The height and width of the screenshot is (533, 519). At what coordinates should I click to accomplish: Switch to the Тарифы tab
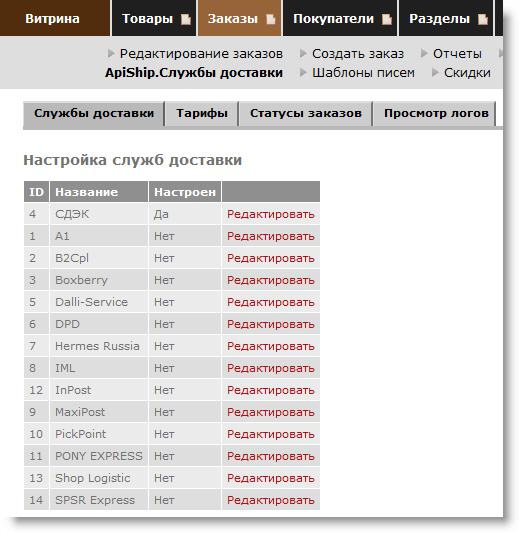[x=202, y=114]
